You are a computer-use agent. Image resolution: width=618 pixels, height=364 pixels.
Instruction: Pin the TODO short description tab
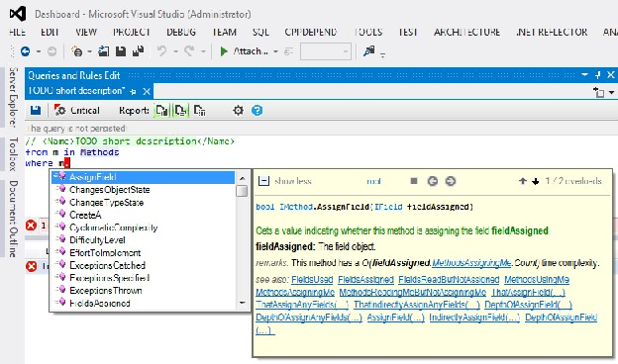pyautogui.click(x=133, y=91)
